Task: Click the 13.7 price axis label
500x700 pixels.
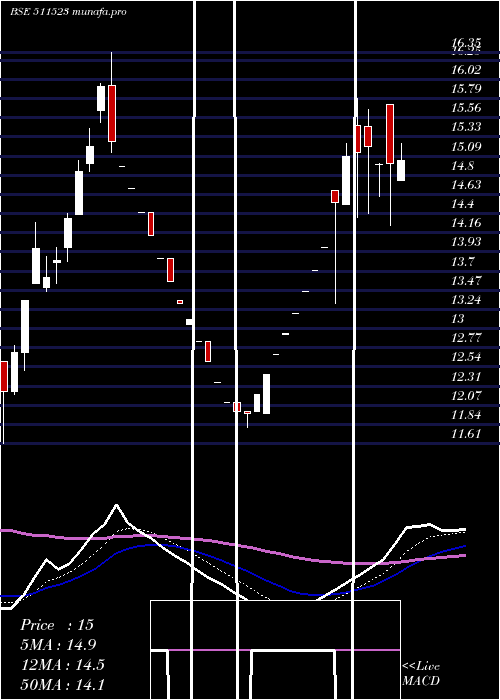Action: click(462, 262)
